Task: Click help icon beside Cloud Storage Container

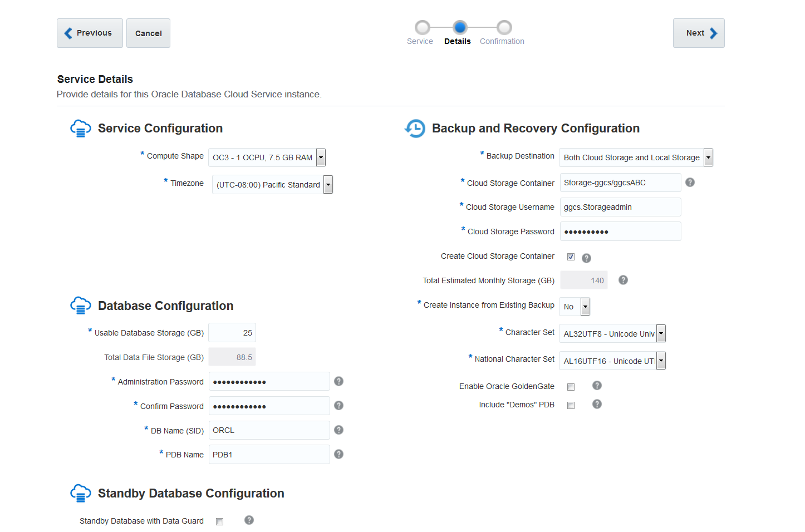Action: click(x=690, y=183)
